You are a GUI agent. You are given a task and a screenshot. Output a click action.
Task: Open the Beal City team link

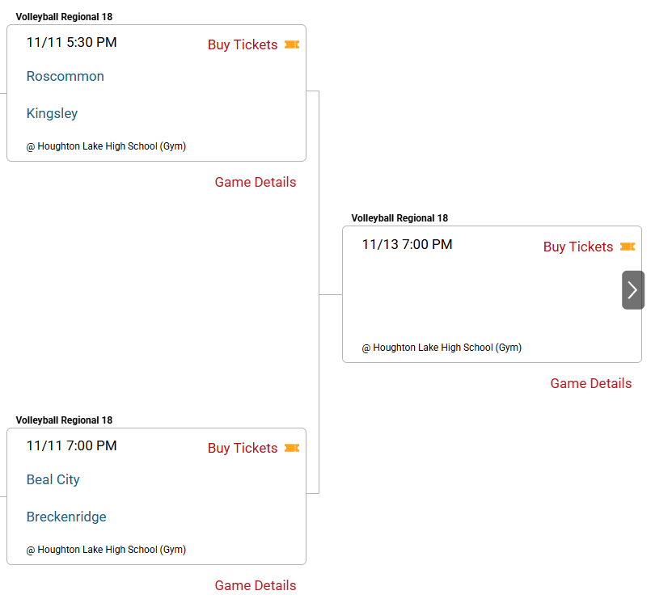point(53,479)
